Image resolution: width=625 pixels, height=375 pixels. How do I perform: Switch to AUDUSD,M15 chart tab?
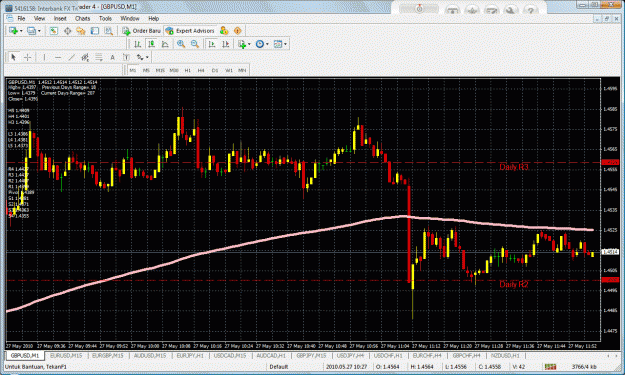(x=150, y=355)
